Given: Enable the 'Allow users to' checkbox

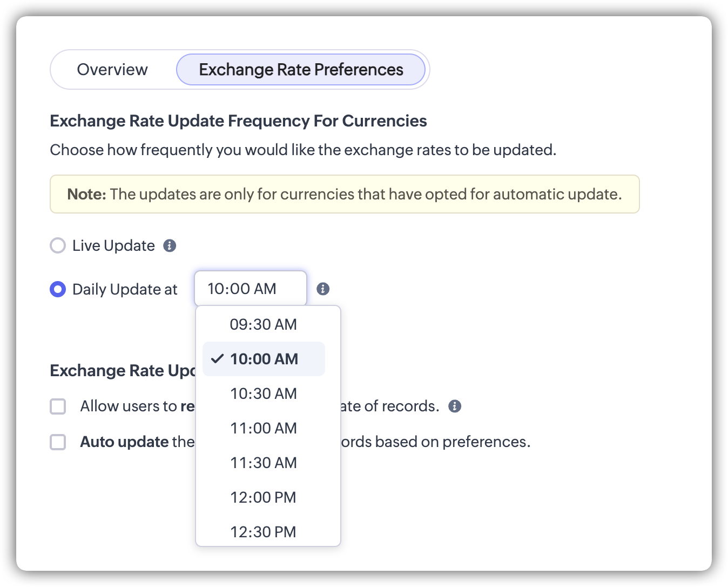Looking at the screenshot, I should click(x=58, y=406).
